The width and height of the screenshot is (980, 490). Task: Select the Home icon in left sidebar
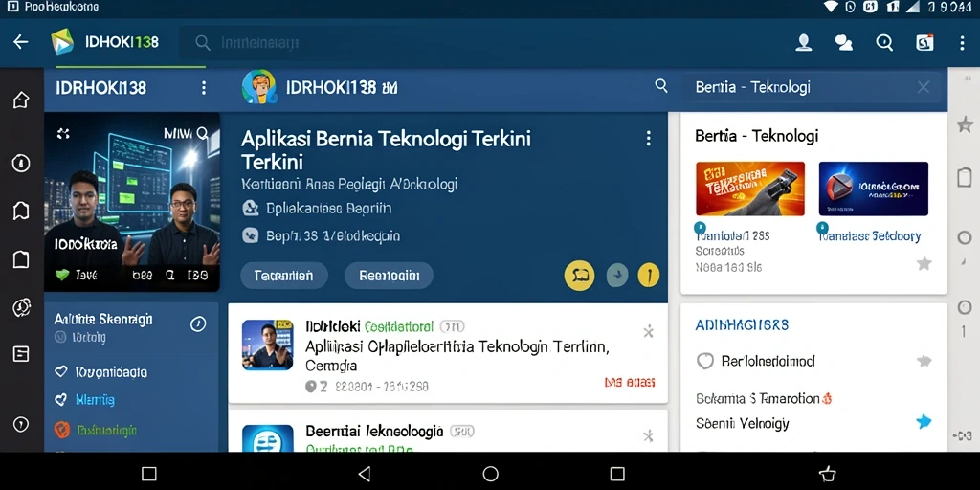[x=21, y=100]
